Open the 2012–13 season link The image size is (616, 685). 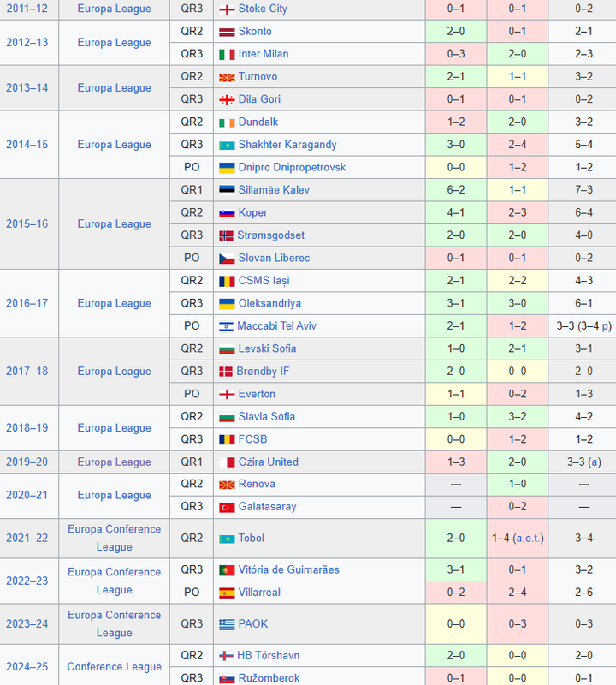pos(27,42)
